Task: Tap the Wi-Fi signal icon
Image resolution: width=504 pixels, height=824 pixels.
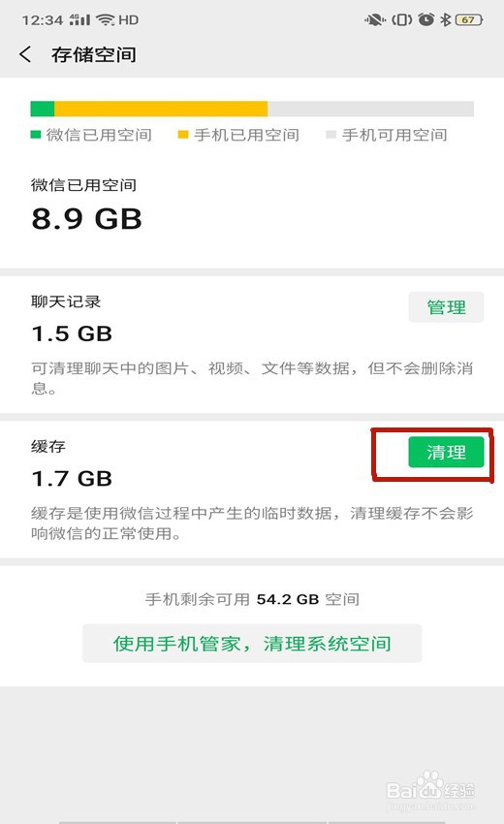Action: pos(106,20)
